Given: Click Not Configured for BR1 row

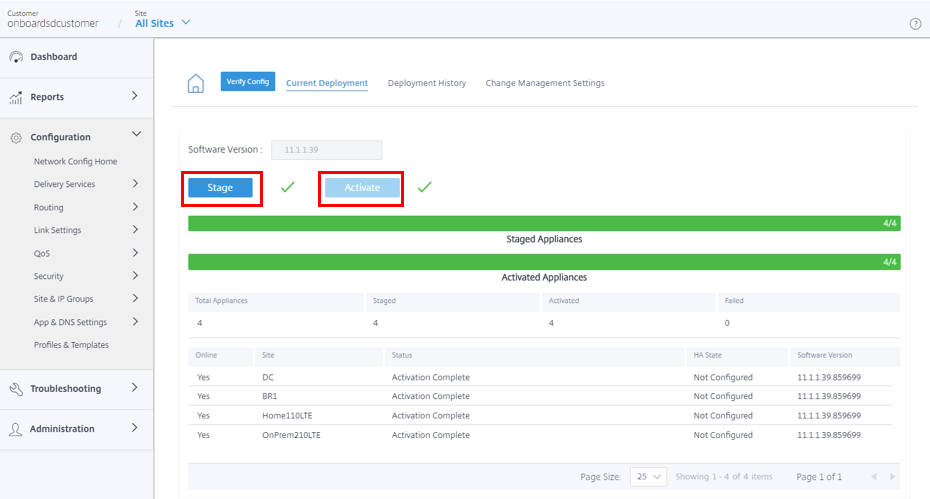Looking at the screenshot, I should tap(723, 396).
